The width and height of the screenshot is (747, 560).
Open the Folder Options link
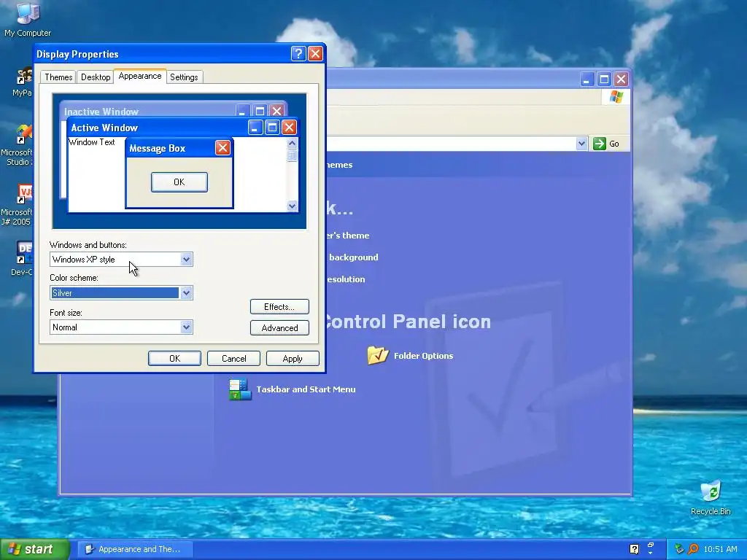point(424,356)
